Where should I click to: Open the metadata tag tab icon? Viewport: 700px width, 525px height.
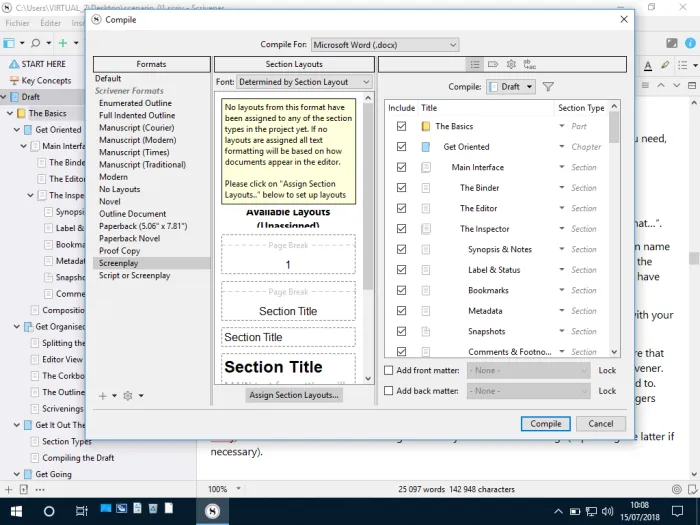(x=493, y=65)
